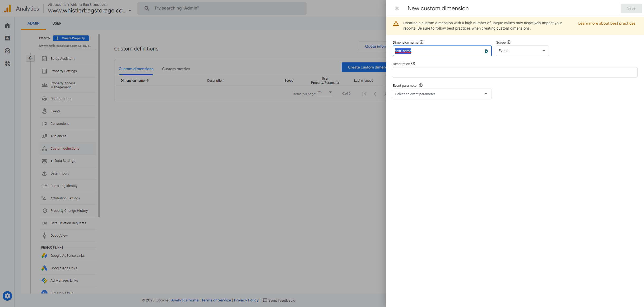The height and width of the screenshot is (307, 644).
Task: Open the Scope dropdown showing Event
Action: pyautogui.click(x=522, y=51)
